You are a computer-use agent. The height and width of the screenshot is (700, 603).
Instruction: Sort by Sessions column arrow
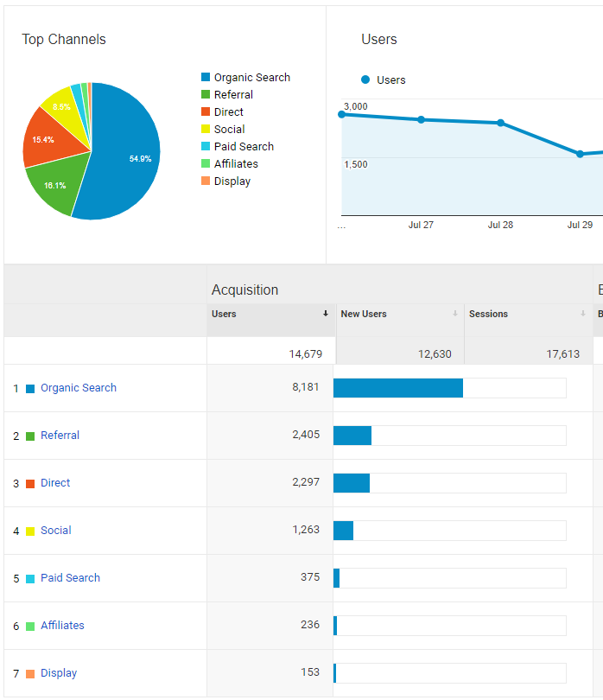pyautogui.click(x=583, y=314)
